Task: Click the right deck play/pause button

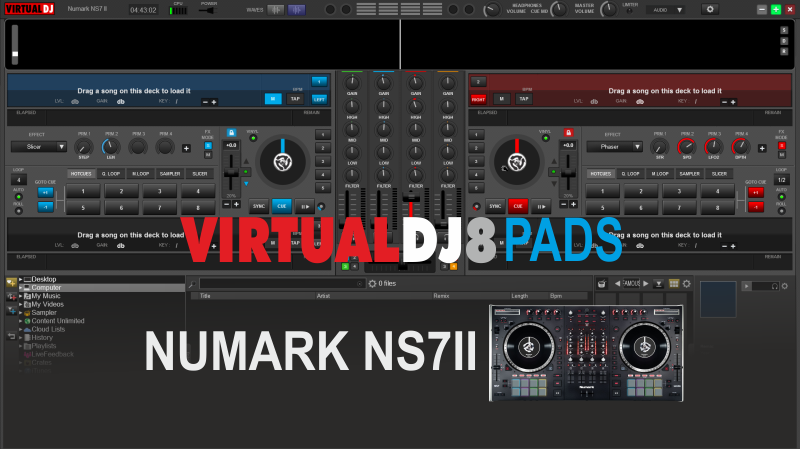Action: [540, 207]
